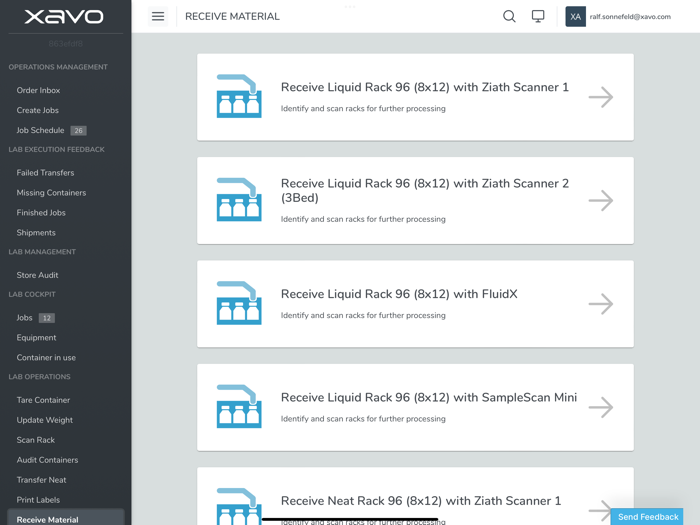The image size is (700, 525).
Task: Open Tare Container
Action: click(43, 400)
